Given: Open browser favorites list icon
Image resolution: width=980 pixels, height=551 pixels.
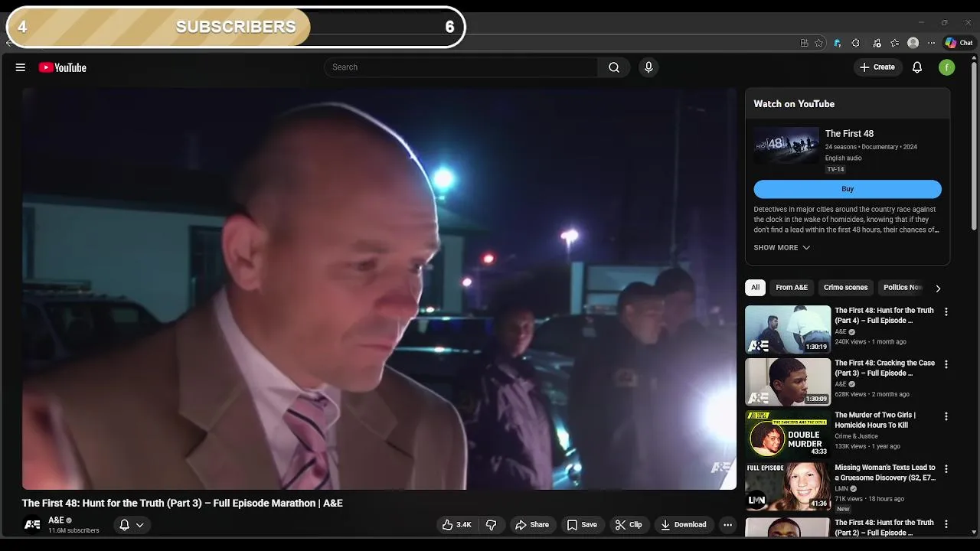Looking at the screenshot, I should tap(895, 43).
